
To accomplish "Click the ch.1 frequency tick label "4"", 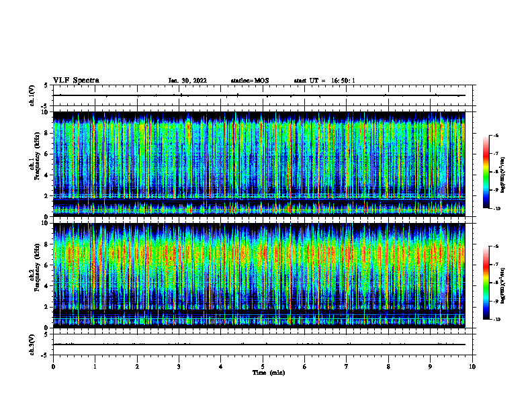I will coord(47,175).
